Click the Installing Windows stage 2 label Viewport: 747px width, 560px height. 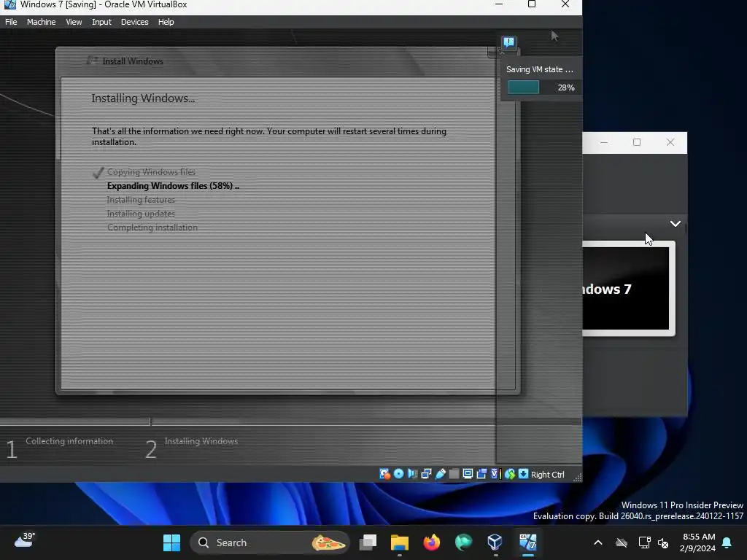tap(201, 441)
